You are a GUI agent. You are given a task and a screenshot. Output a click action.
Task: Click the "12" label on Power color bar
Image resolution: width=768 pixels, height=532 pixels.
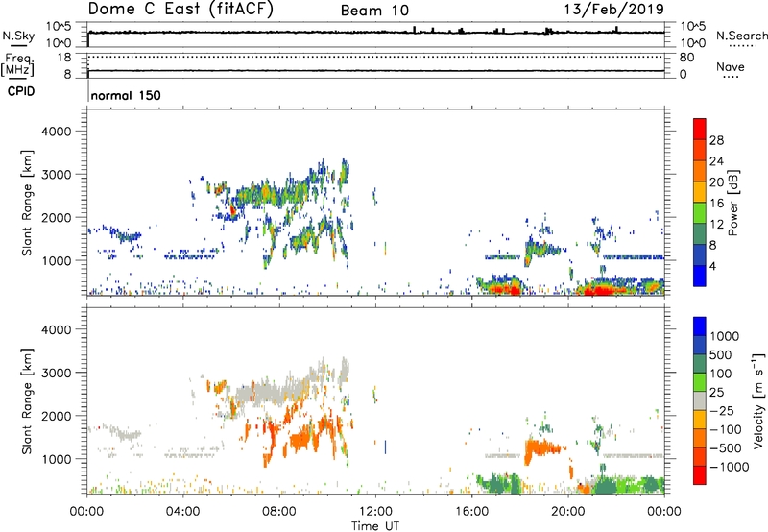(716, 225)
